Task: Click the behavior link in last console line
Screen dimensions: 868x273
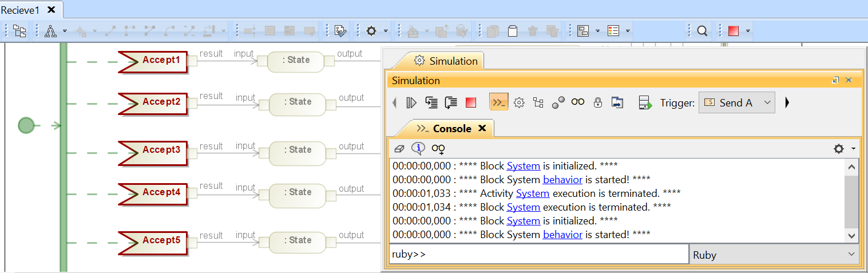Action: click(562, 235)
